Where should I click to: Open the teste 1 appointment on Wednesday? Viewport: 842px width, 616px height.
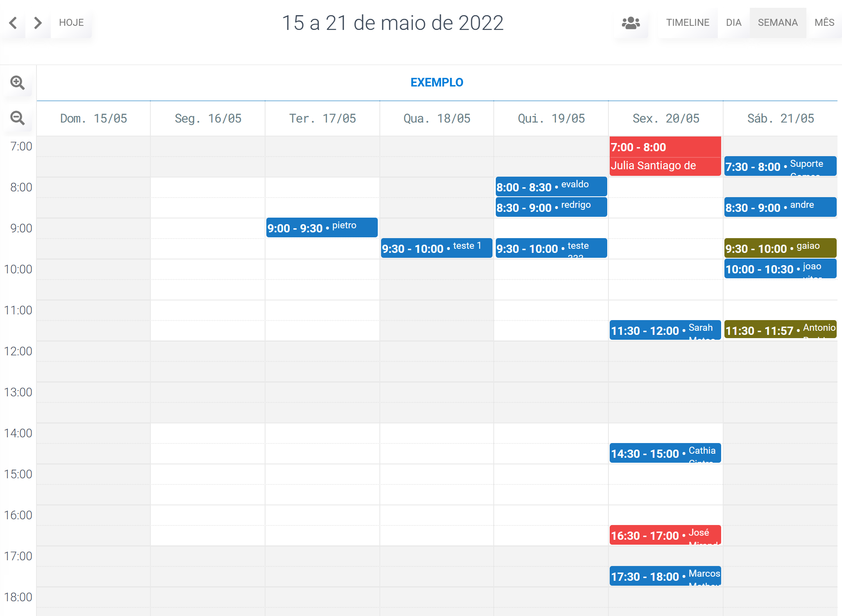pos(436,248)
